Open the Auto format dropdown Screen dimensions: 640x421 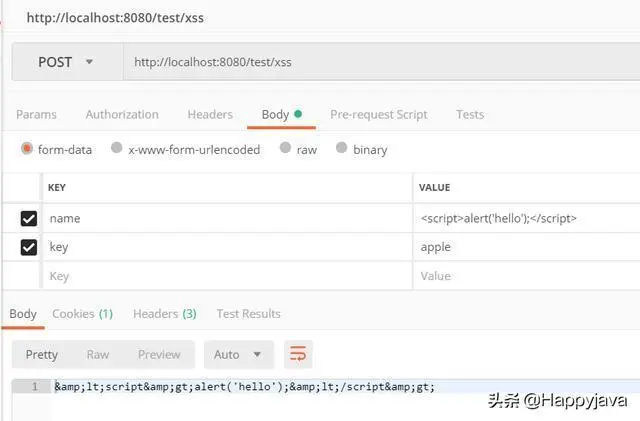click(x=238, y=354)
